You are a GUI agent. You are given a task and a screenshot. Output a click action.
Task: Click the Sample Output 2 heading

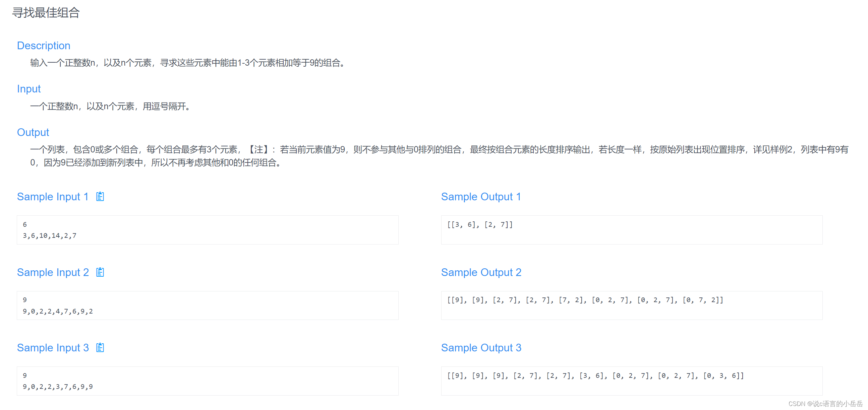(x=481, y=272)
